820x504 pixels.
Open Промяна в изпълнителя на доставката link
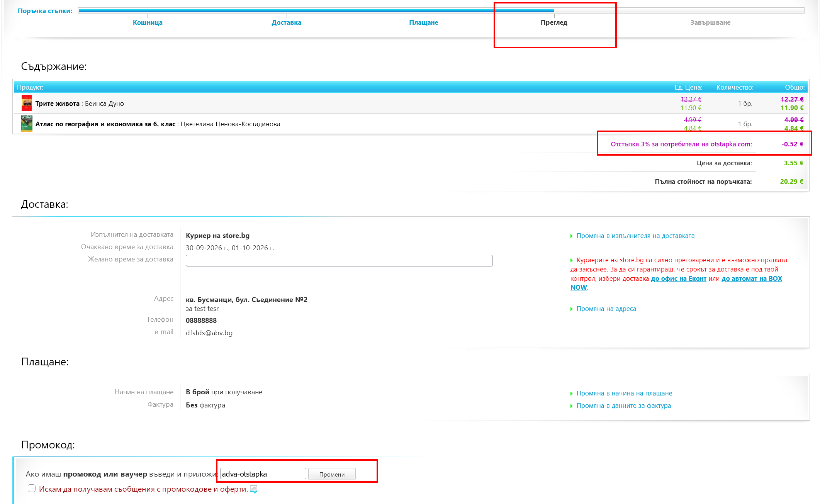(635, 236)
